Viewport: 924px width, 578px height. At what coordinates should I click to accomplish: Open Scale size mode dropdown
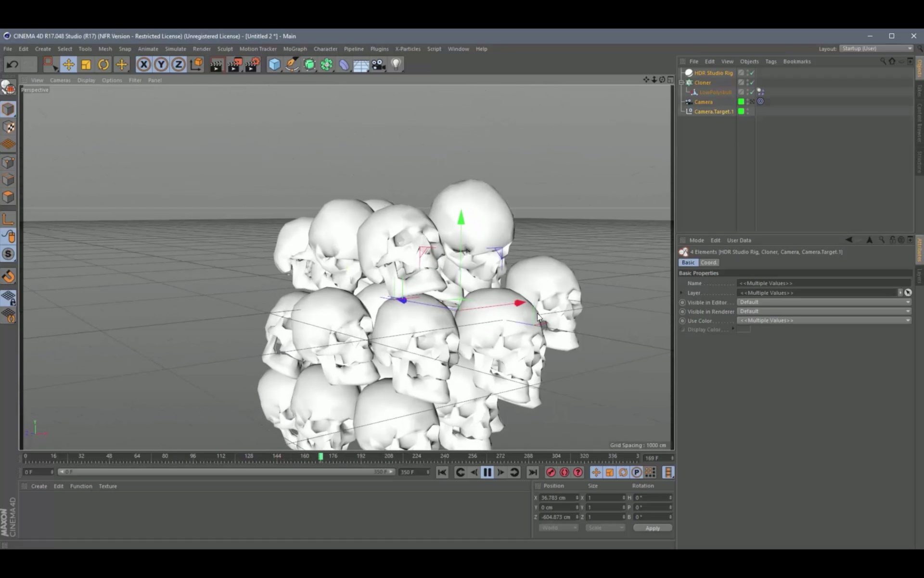(x=605, y=528)
